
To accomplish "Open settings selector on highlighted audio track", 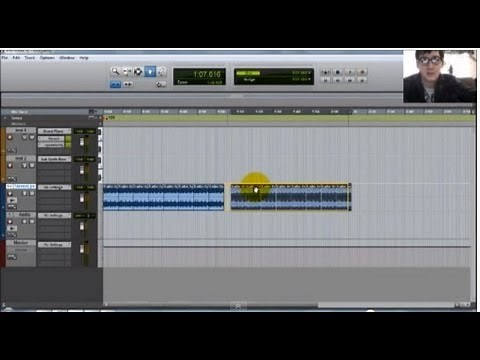I will (x=54, y=187).
